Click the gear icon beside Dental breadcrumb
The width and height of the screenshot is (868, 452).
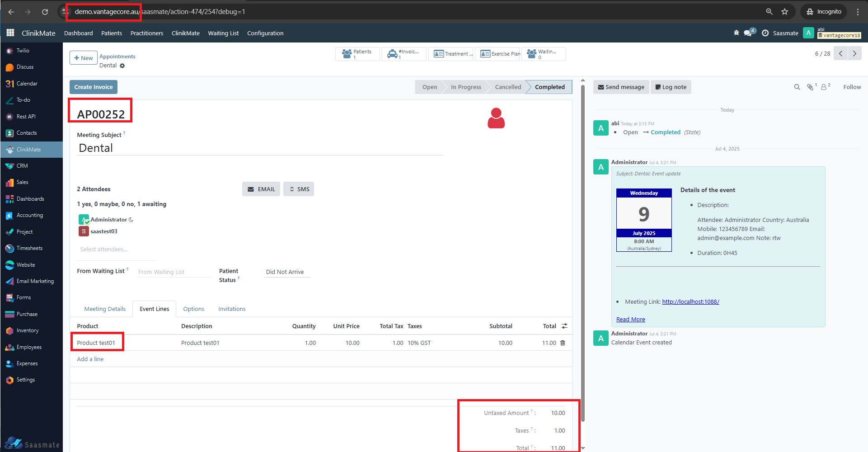(x=122, y=66)
